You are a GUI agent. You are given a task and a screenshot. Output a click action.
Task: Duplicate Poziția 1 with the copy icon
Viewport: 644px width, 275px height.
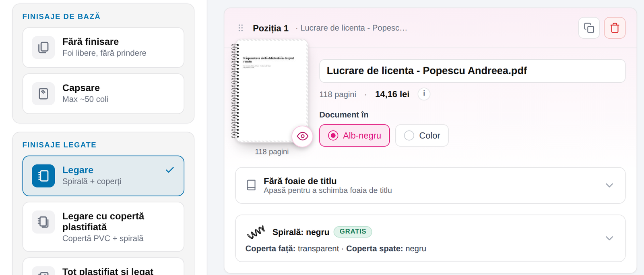pos(589,28)
